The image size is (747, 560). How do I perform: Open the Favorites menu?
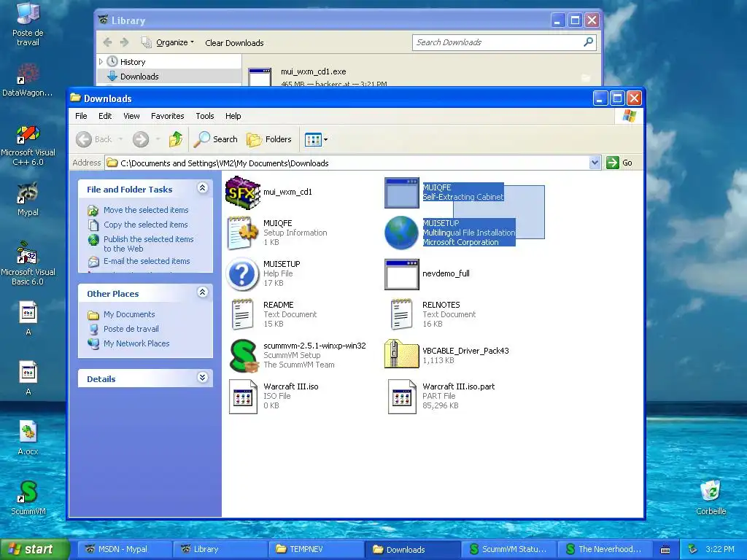(167, 116)
